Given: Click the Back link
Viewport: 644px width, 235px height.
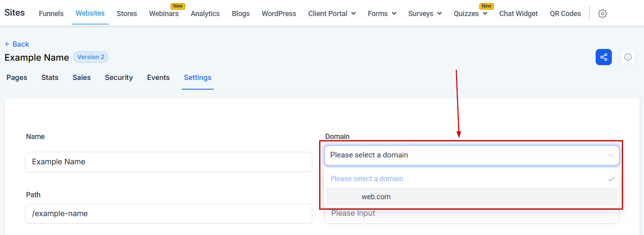Looking at the screenshot, I should click(17, 44).
